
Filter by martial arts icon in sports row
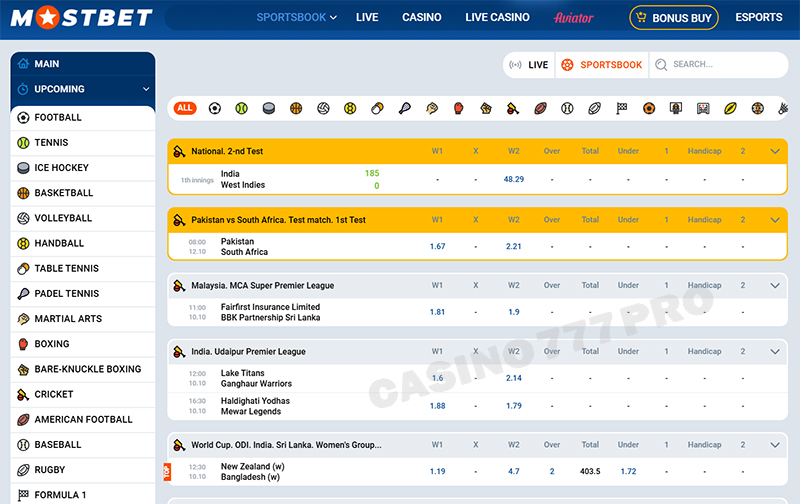coord(432,108)
